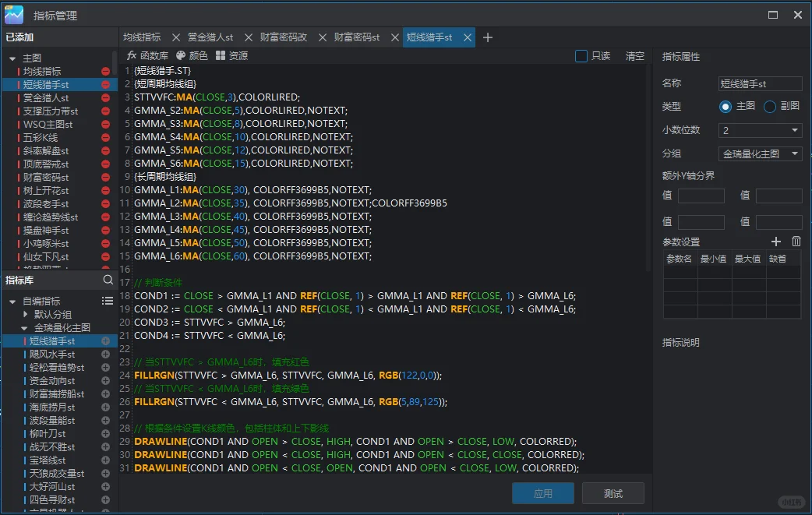
Task: Add a new indicator tab with plus
Action: (488, 37)
